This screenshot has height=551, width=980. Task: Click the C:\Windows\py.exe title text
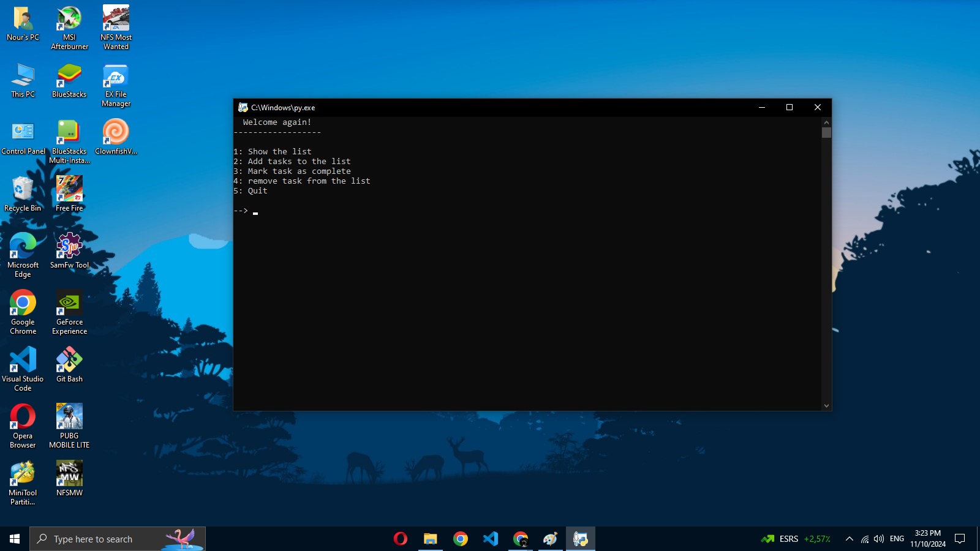click(283, 107)
